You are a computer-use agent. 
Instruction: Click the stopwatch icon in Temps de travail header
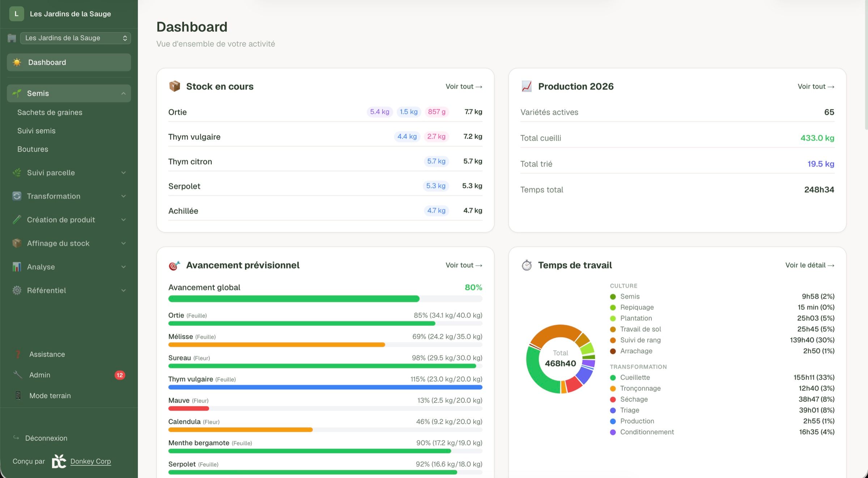[x=527, y=265]
